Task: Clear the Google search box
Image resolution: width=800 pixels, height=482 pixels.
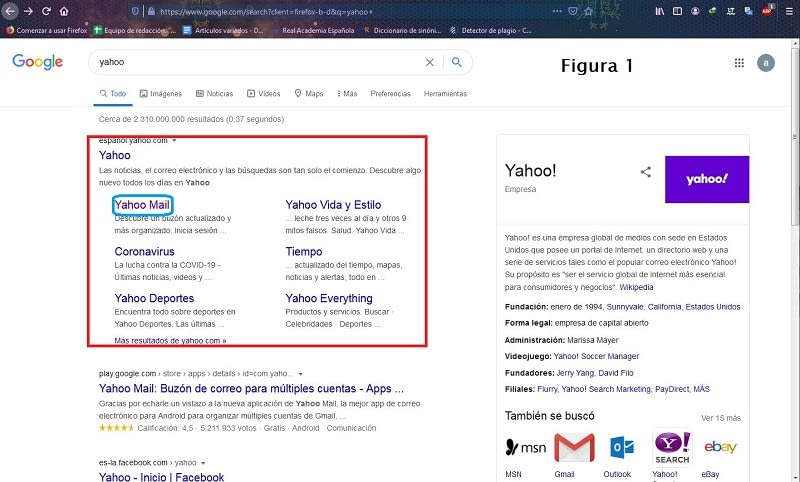Action: coord(430,62)
